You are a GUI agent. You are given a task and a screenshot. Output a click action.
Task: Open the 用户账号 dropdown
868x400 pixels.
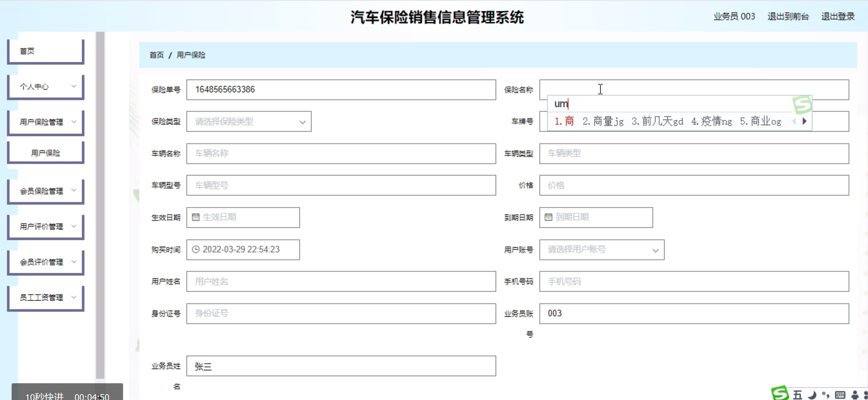click(x=602, y=250)
